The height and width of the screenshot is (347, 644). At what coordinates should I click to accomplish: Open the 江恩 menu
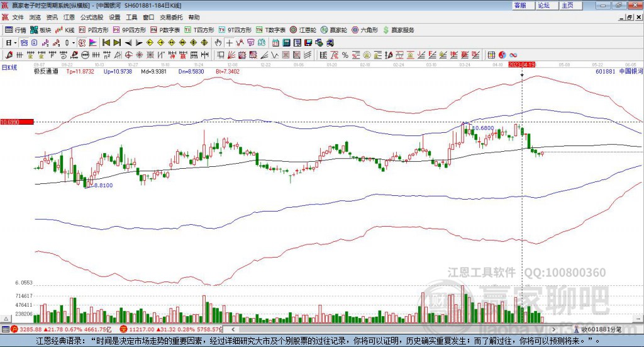[69, 17]
